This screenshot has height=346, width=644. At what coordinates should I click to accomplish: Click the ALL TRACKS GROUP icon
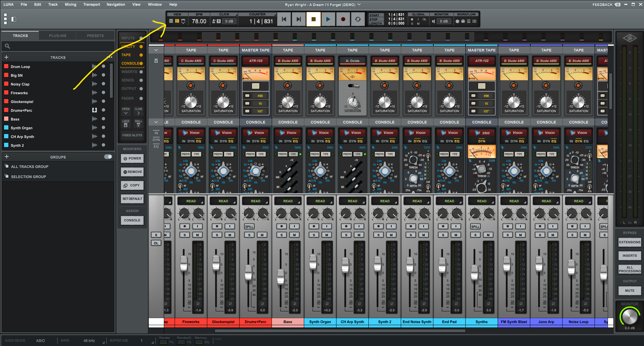6,166
